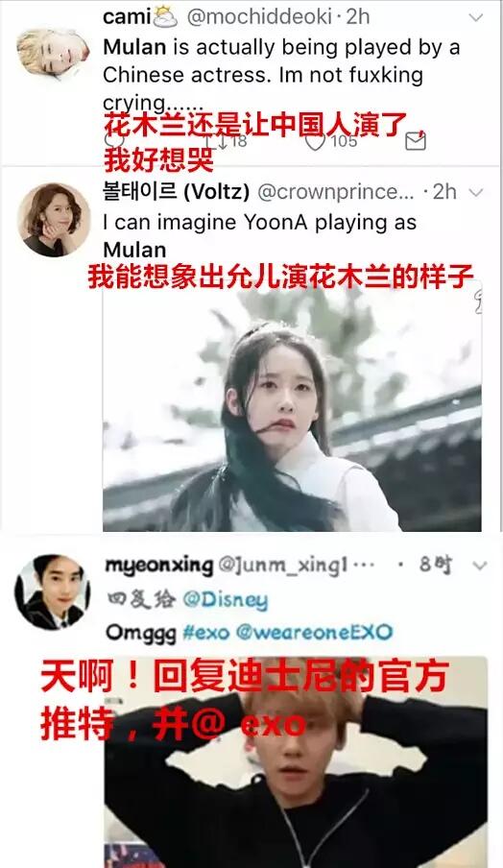Open the @Disney mention link

click(225, 600)
